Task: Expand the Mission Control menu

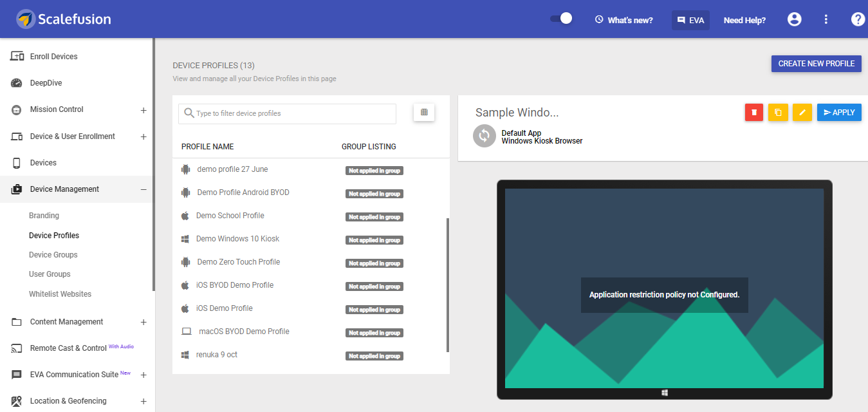Action: 143,110
